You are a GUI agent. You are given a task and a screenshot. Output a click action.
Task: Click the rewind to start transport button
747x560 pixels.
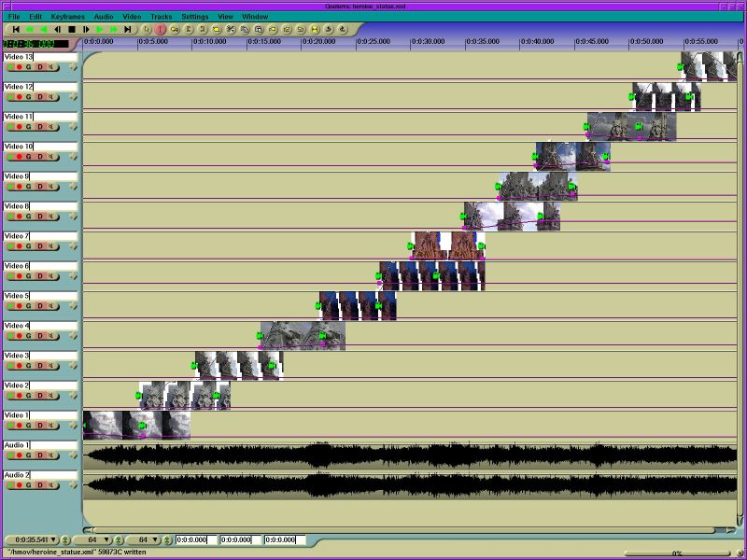click(x=16, y=30)
